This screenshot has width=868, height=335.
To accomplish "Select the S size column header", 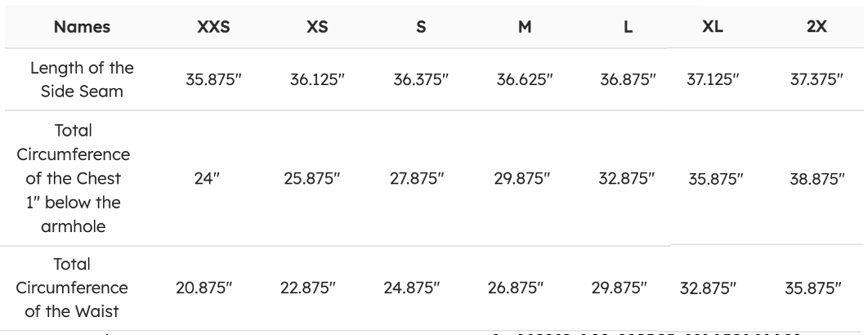I will coord(421,27).
